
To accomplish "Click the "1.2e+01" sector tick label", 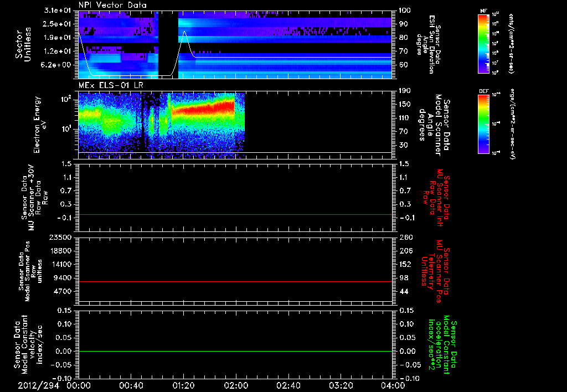I will pyautogui.click(x=56, y=51).
